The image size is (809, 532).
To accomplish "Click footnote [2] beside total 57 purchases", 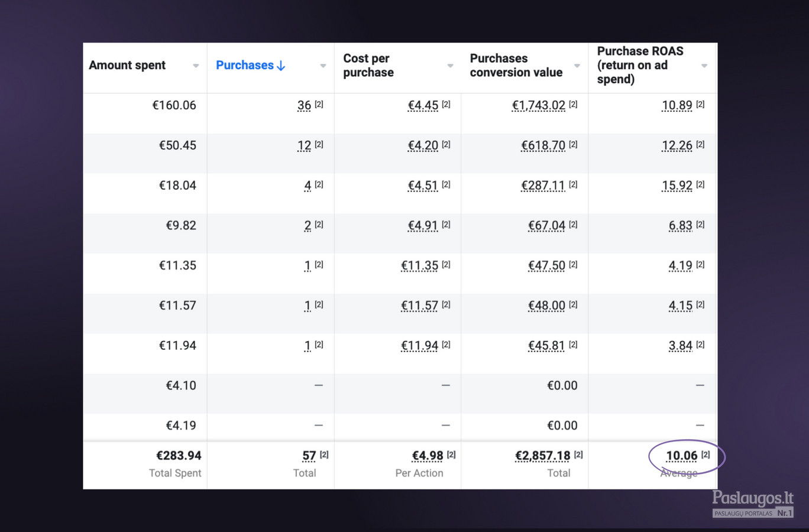I will point(324,455).
